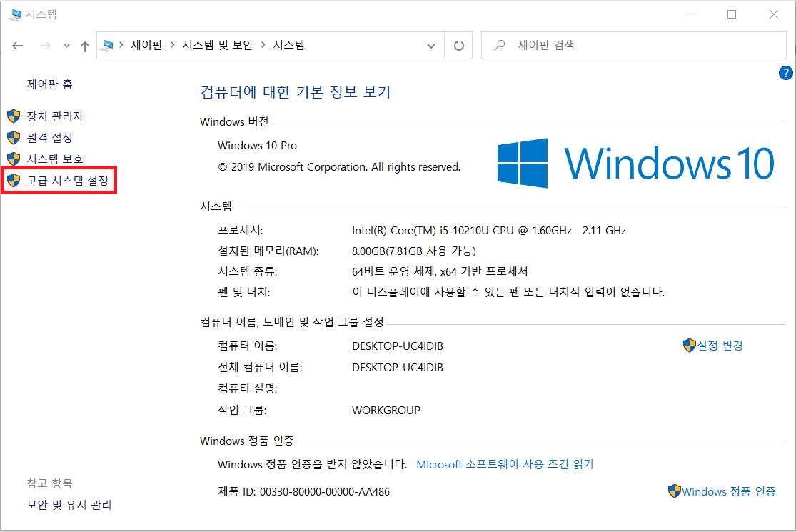Image resolution: width=796 pixels, height=532 pixels.
Task: Click the Intel(R) Core(TM) i5-10210U processor value
Action: 489,231
